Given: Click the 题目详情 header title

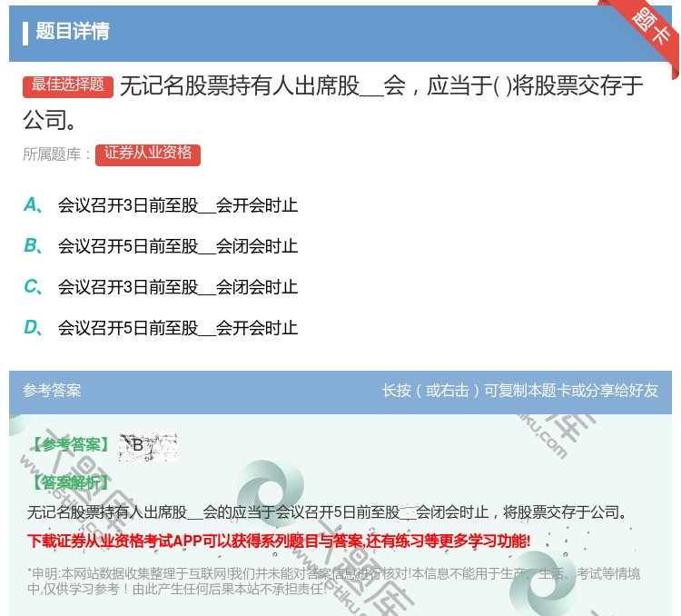Looking at the screenshot, I should 73,32.
